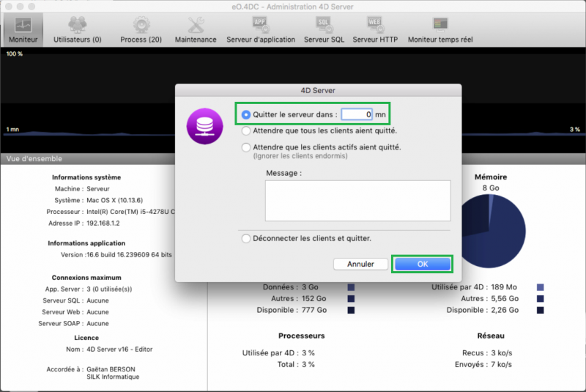Open the Utilisateurs (0) page icon
Screen dimensions: 586x392
(x=77, y=26)
